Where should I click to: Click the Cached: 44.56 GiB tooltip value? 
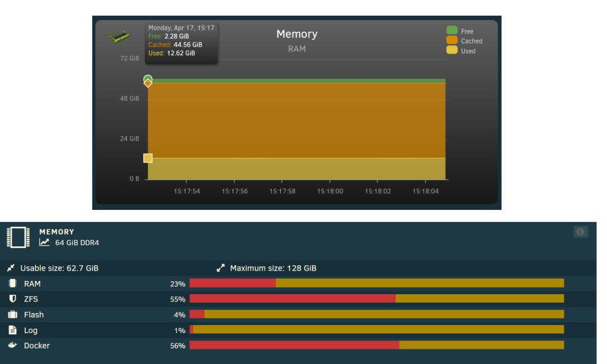175,45
